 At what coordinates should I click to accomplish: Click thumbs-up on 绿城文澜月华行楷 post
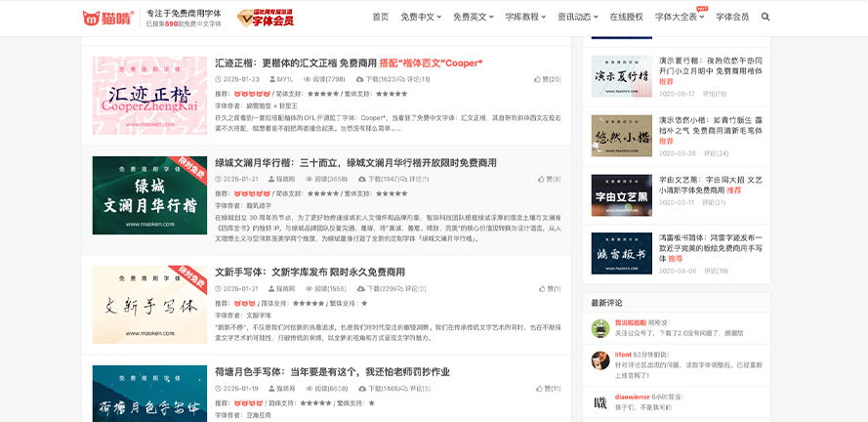[547, 179]
